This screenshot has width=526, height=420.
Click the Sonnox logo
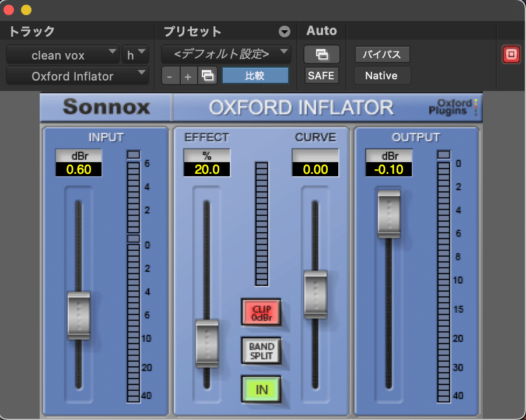(x=105, y=107)
